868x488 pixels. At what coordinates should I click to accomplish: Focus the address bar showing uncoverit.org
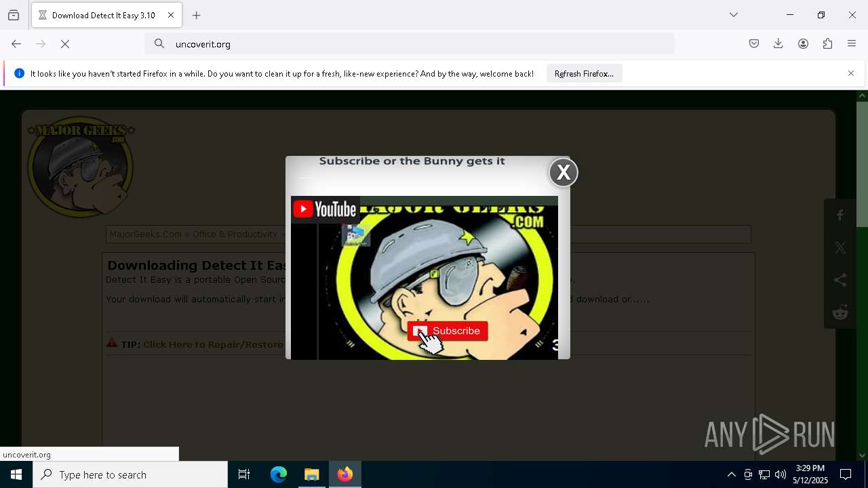(x=410, y=44)
